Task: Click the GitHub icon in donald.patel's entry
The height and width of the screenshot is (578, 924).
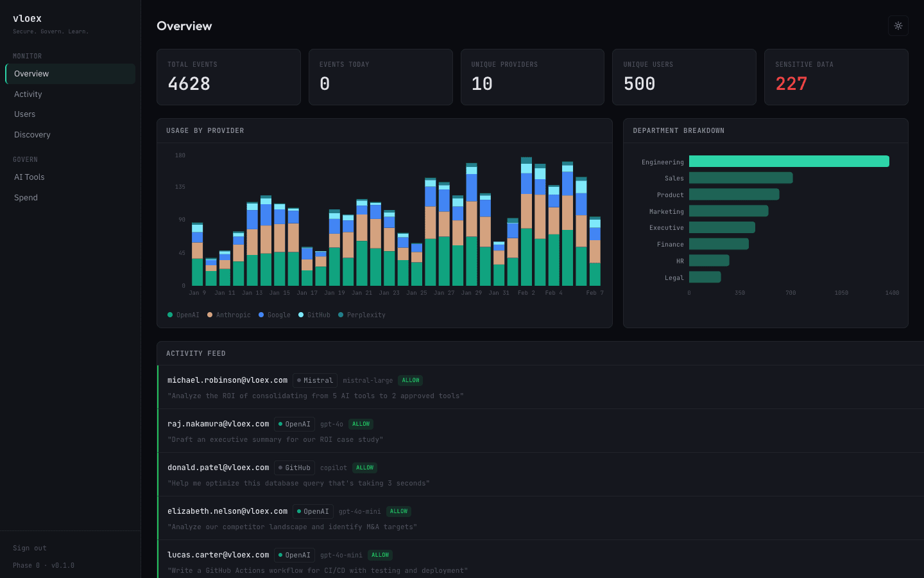Action: 280,468
